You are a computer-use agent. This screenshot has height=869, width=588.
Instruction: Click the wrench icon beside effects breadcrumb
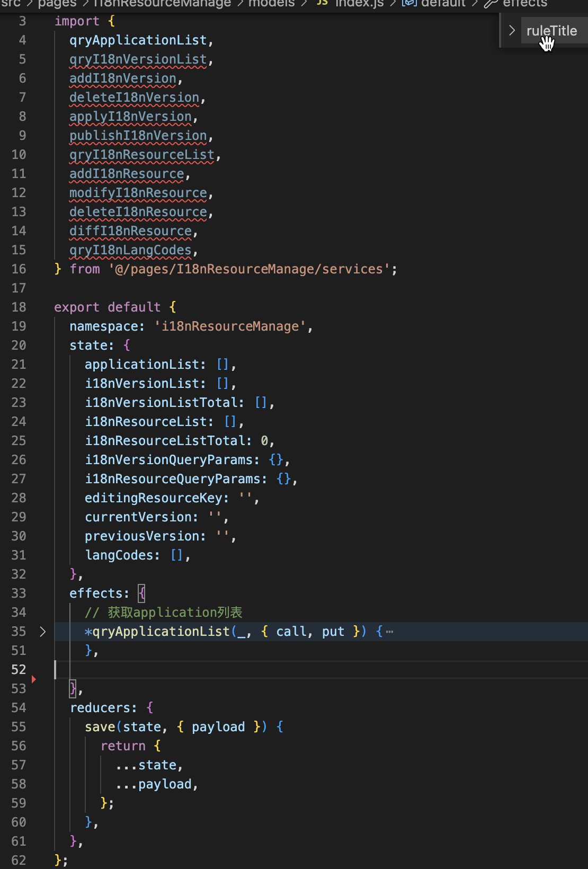[x=491, y=3]
